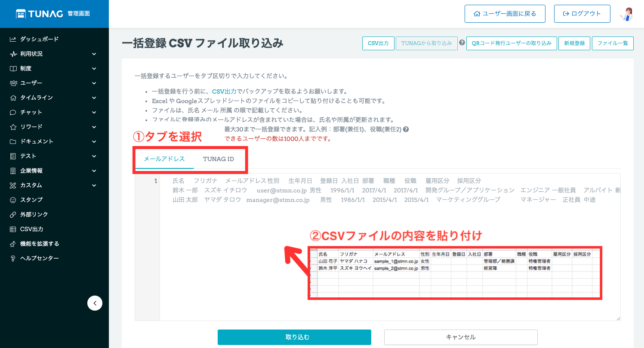Image resolution: width=644 pixels, height=348 pixels.
Task: Follow the CSV出力 link in instructions
Action: click(x=224, y=92)
